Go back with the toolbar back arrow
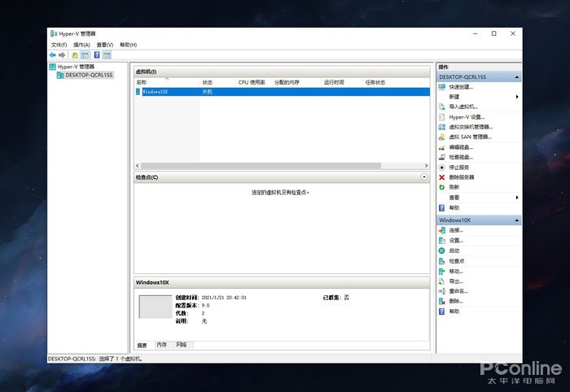Image resolution: width=570 pixels, height=392 pixels. pos(53,54)
